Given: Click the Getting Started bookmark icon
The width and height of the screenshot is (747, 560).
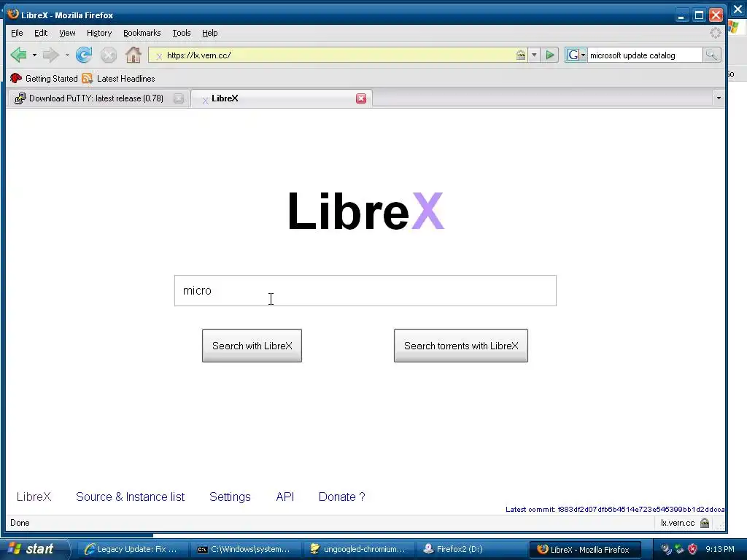Looking at the screenshot, I should tap(16, 79).
